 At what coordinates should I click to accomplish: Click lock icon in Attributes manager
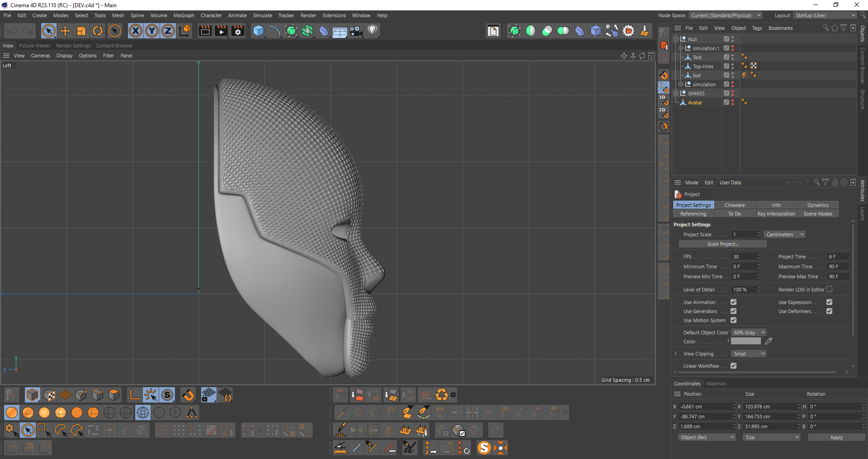(835, 183)
